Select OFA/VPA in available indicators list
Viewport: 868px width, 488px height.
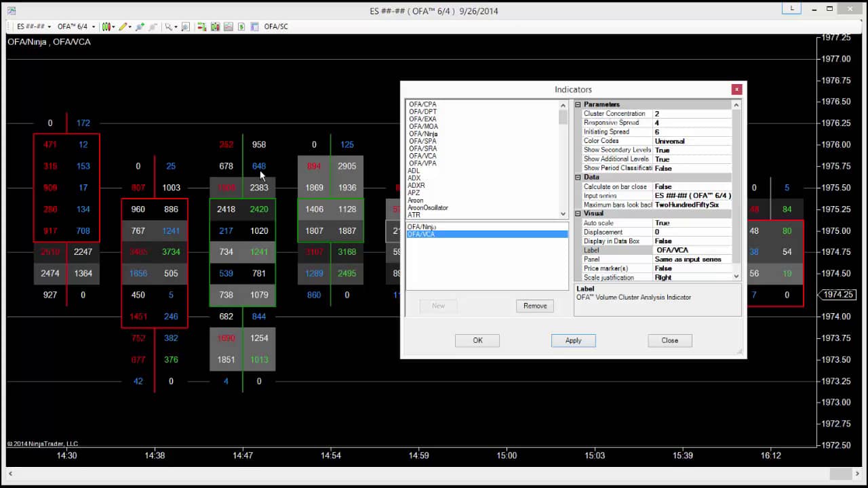422,163
